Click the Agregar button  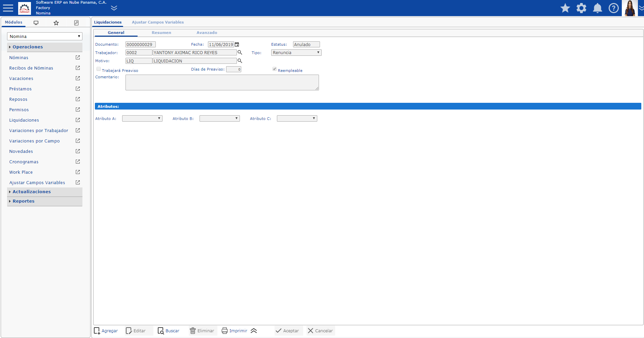point(106,331)
